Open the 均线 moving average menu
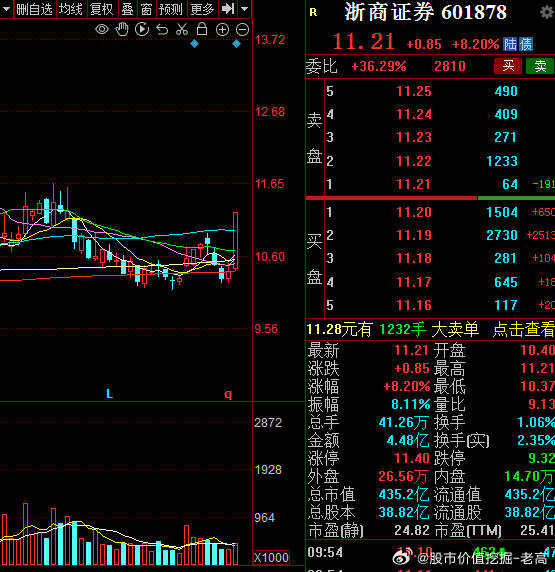This screenshot has height=572, width=555. (x=71, y=9)
